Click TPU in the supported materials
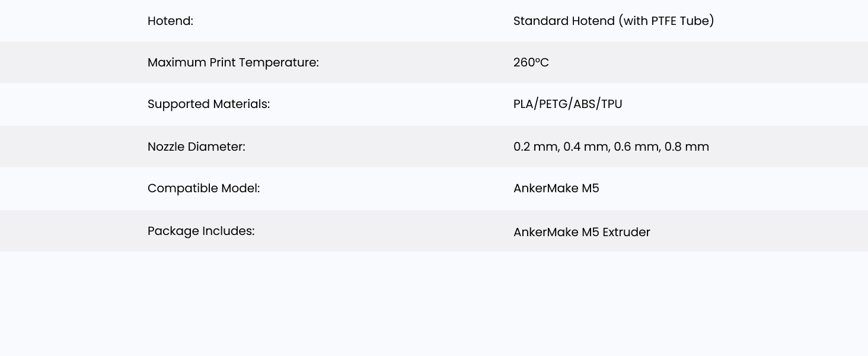This screenshot has width=868, height=356. (612, 104)
